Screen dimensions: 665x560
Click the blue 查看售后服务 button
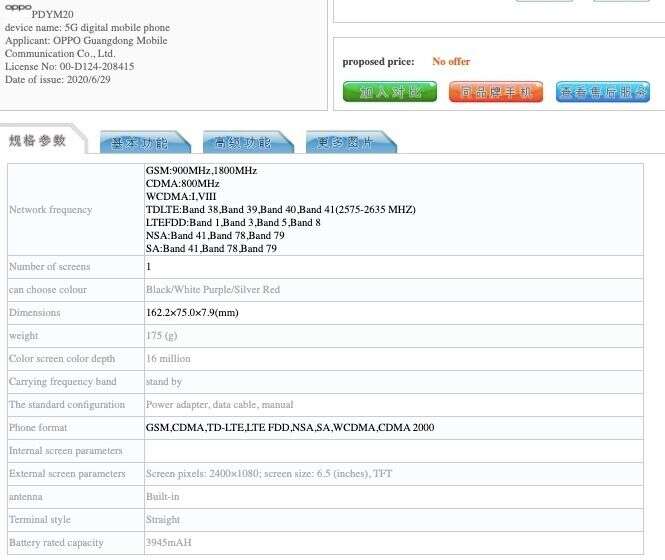click(x=603, y=92)
